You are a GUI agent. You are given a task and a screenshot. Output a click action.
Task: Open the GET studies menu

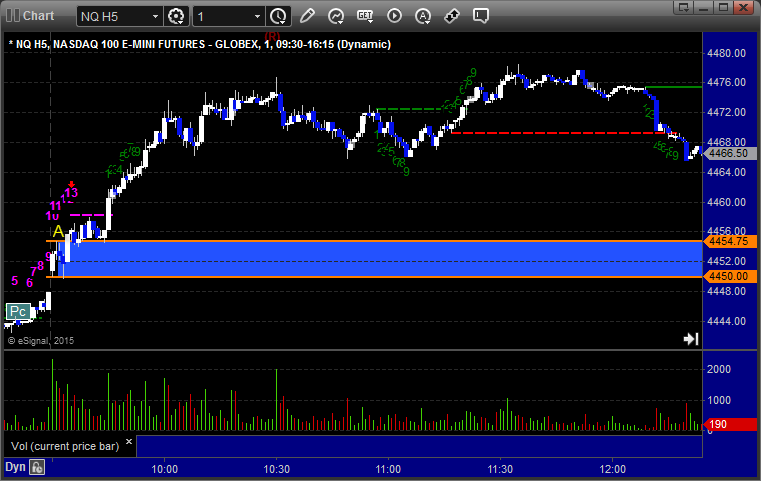coord(365,16)
